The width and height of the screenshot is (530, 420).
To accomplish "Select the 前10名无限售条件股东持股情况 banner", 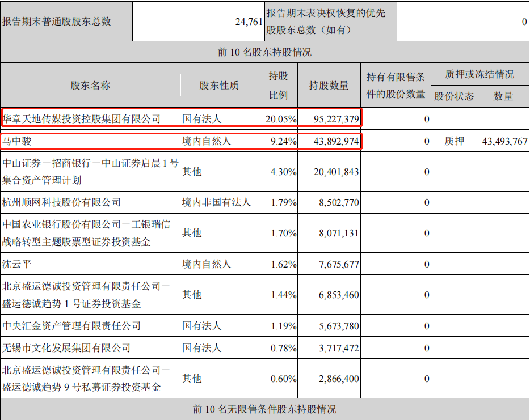I will click(x=265, y=409).
